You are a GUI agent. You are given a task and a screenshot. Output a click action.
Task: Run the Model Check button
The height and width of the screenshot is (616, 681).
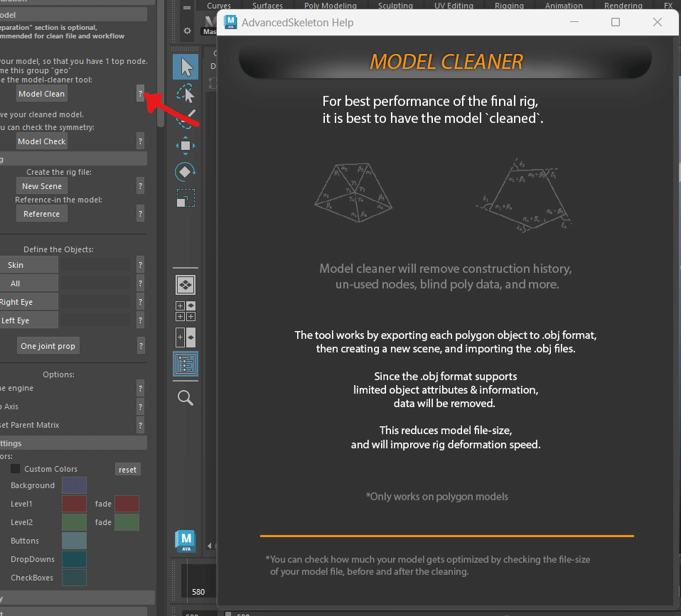coord(42,141)
